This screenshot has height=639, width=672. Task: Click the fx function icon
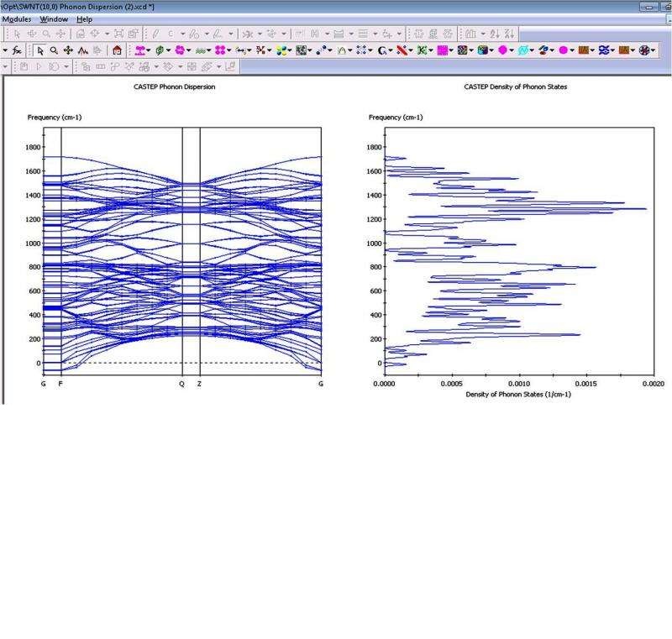(x=18, y=50)
